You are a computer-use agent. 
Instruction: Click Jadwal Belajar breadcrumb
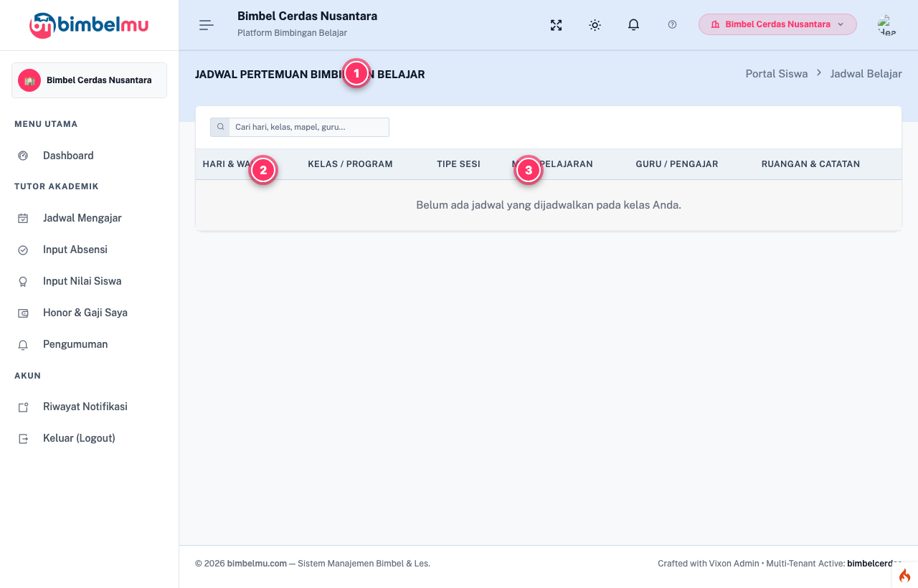tap(866, 74)
